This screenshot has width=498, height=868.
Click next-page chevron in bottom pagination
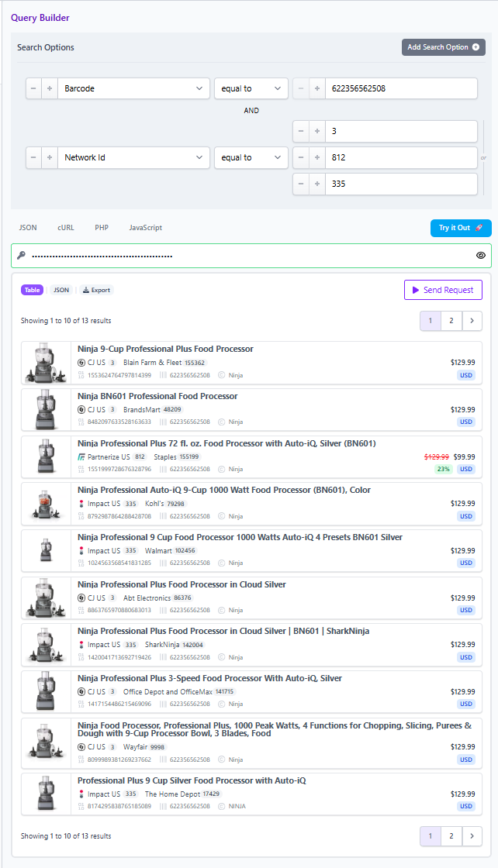pyautogui.click(x=472, y=836)
